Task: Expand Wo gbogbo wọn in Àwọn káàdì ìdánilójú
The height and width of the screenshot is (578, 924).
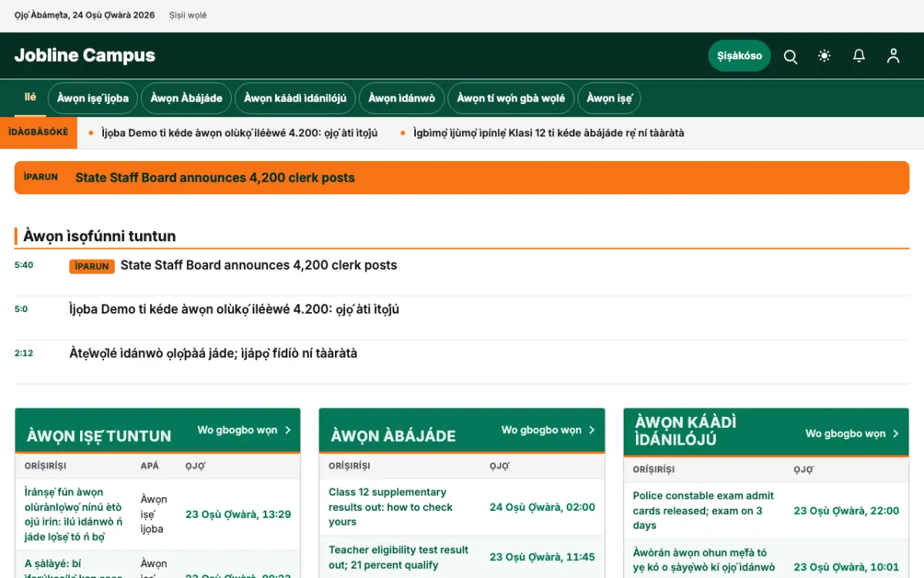Action: pyautogui.click(x=852, y=434)
